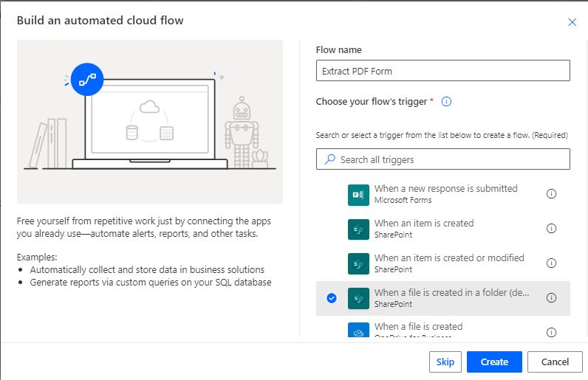This screenshot has width=588, height=380.
Task: Open info for OneDrive 'When a file is created'
Action: (551, 332)
